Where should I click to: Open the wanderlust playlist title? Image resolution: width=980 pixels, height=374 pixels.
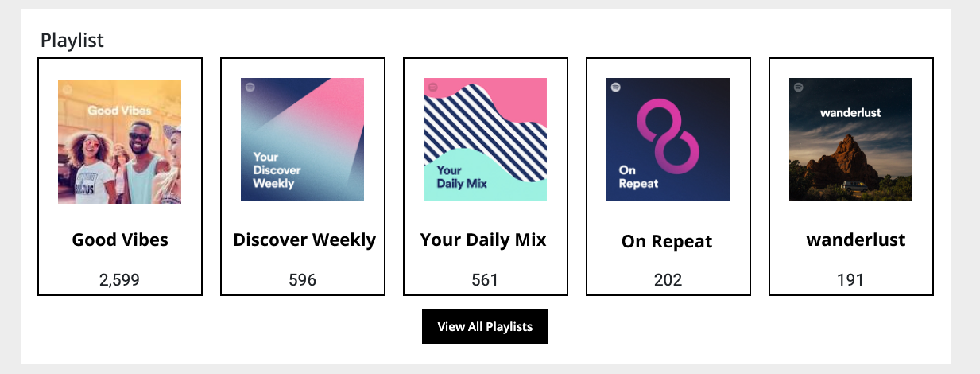pyautogui.click(x=856, y=240)
